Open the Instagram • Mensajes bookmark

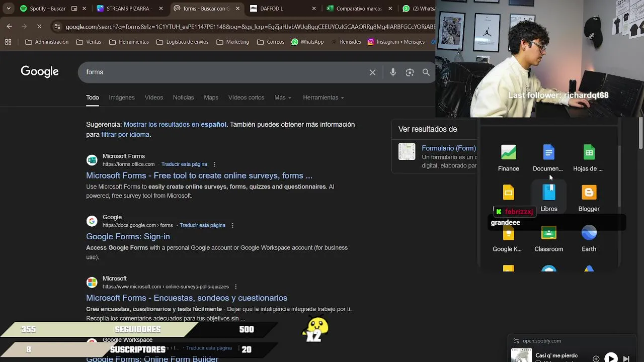(x=396, y=42)
